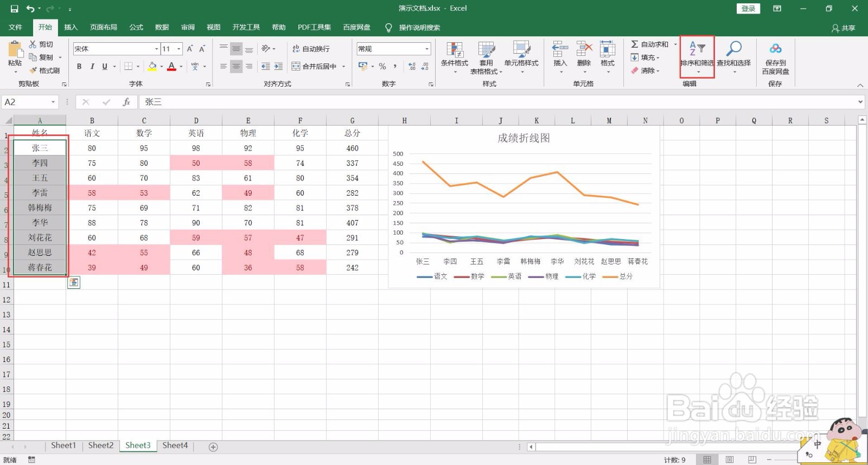Click the 共享 Share button
This screenshot has height=465, width=868.
point(844,28)
